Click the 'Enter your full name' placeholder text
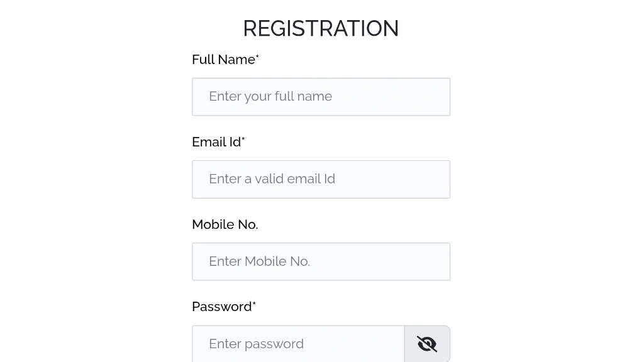This screenshot has height=362, width=644. (x=270, y=96)
